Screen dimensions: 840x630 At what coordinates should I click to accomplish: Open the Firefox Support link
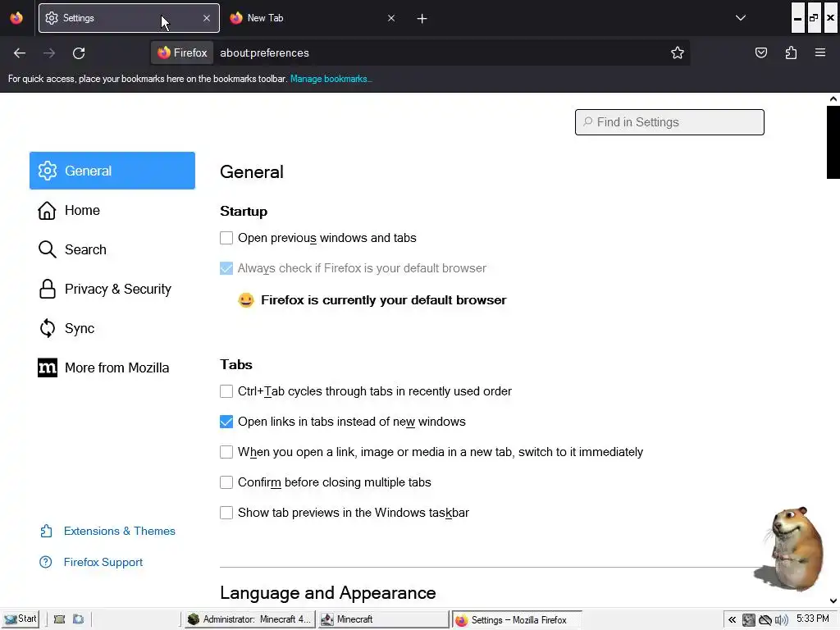92,562
